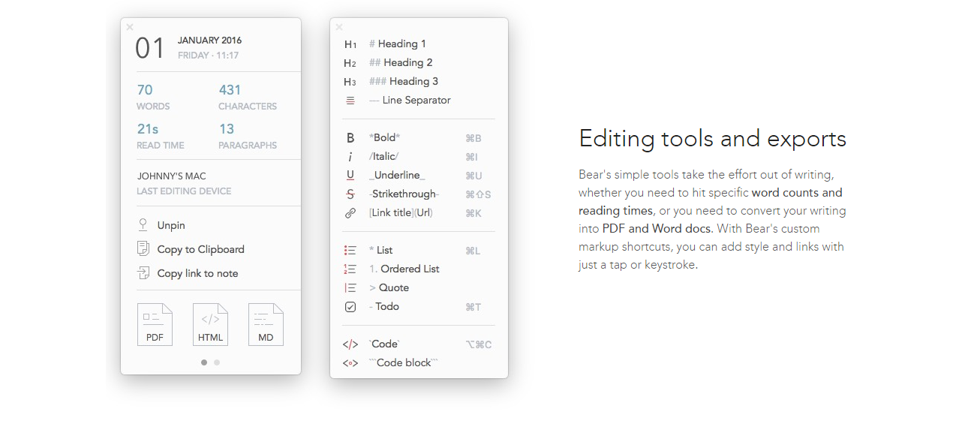The height and width of the screenshot is (427, 980).
Task: Insert inline code via code icon
Action: [350, 344]
